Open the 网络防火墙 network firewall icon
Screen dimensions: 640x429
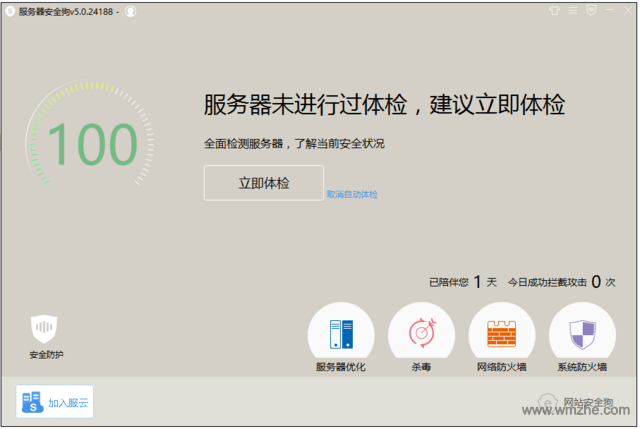502,337
